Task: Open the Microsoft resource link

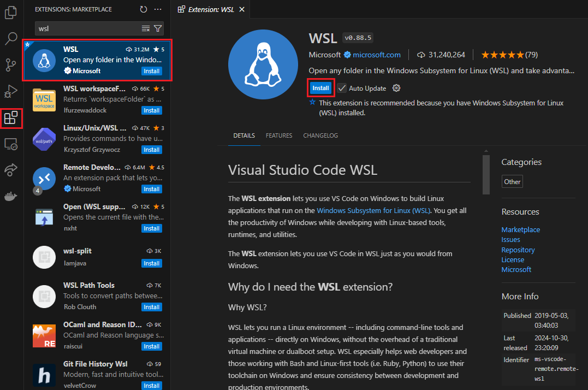Action: click(516, 270)
